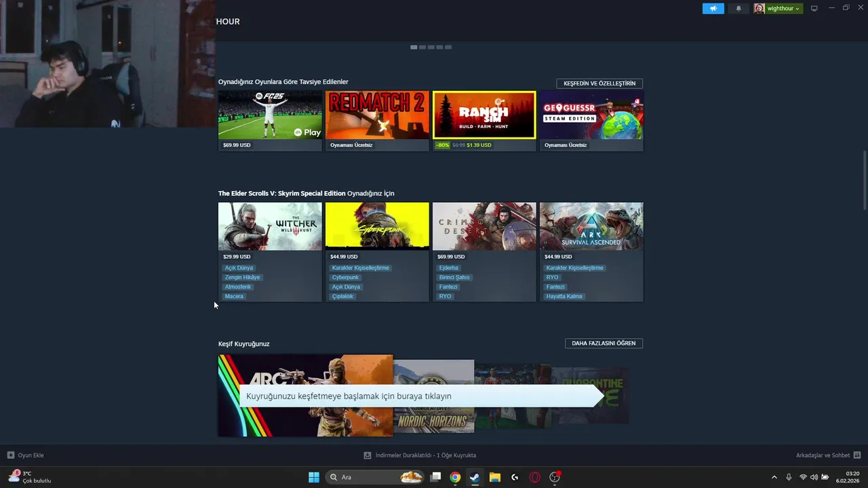Open Windows Start menu

(314, 477)
